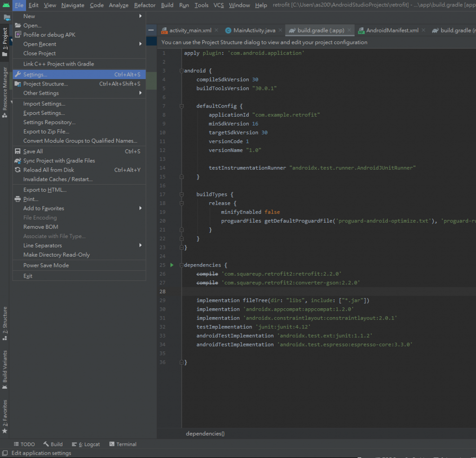The image size is (476, 458).
Task: Close the MainActivity.java tab
Action: tap(280, 30)
